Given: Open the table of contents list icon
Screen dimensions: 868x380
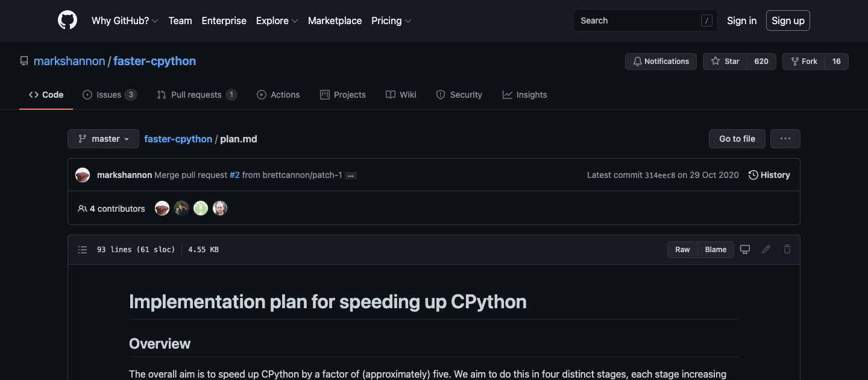Looking at the screenshot, I should coord(83,250).
